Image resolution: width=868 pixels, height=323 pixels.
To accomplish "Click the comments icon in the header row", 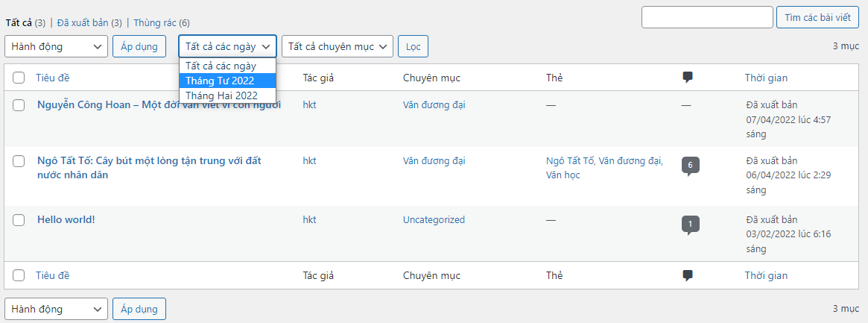I will tap(688, 78).
